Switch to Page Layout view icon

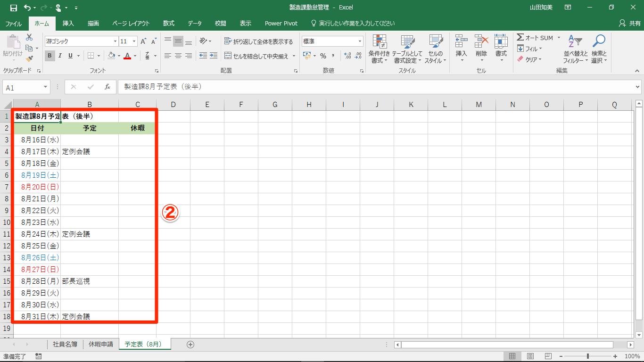coord(530,356)
